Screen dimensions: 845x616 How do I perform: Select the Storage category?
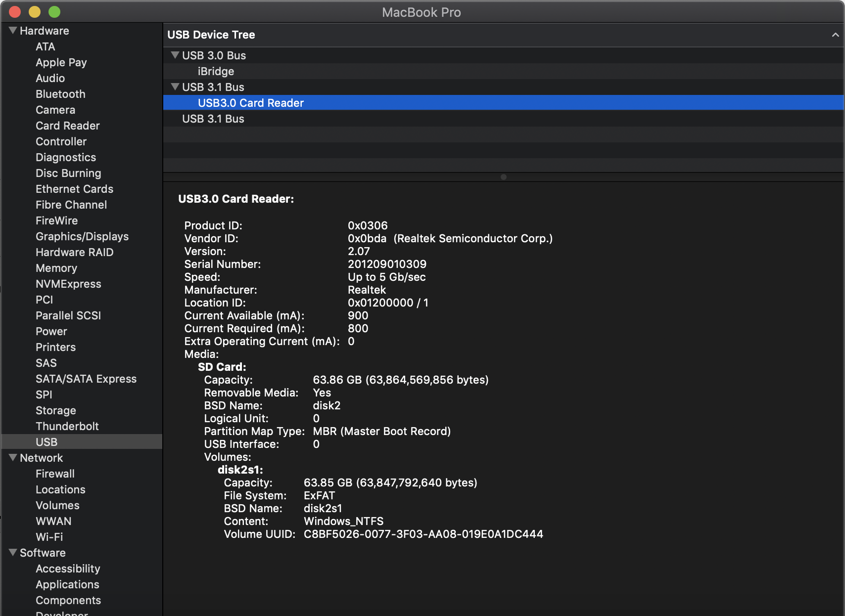tap(55, 410)
